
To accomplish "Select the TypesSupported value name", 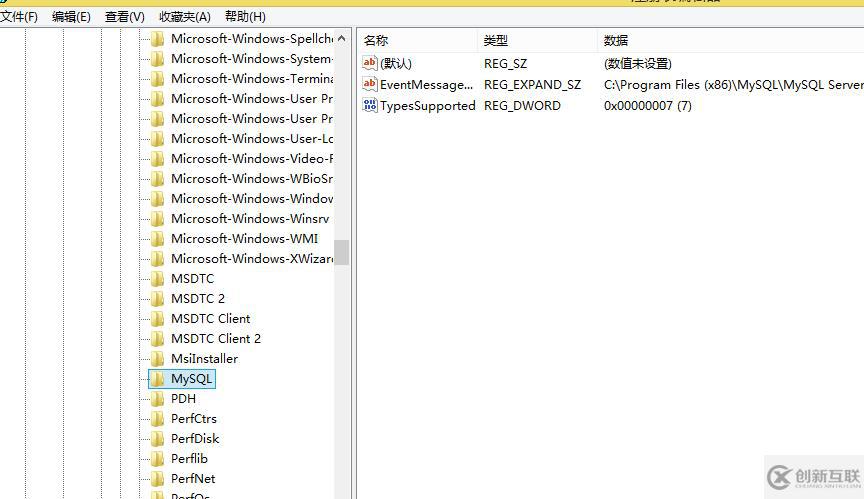I will click(x=428, y=106).
